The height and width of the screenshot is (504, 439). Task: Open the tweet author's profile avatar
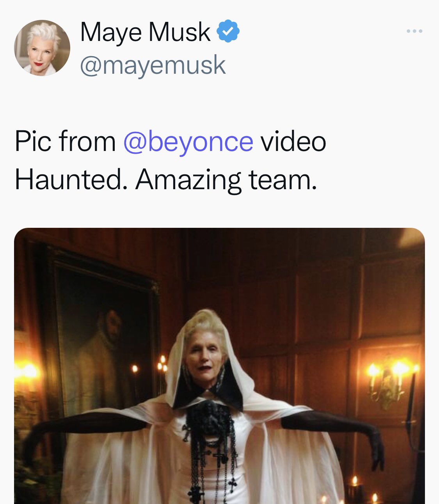(x=42, y=48)
